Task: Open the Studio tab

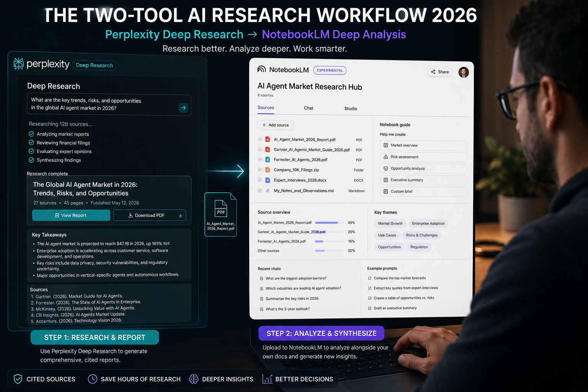Action: [x=351, y=109]
